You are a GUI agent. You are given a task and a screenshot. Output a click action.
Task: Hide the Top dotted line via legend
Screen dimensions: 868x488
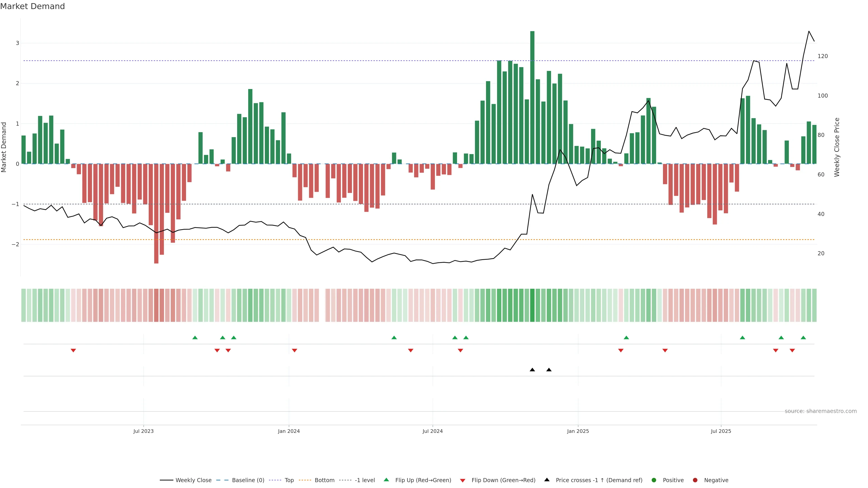tap(289, 480)
